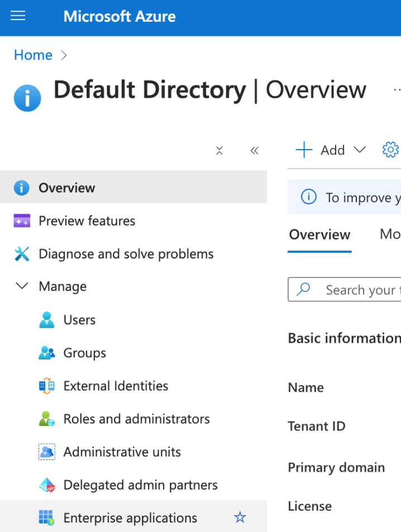401x532 pixels.
Task: Select Overview in the left menu
Action: coord(66,188)
